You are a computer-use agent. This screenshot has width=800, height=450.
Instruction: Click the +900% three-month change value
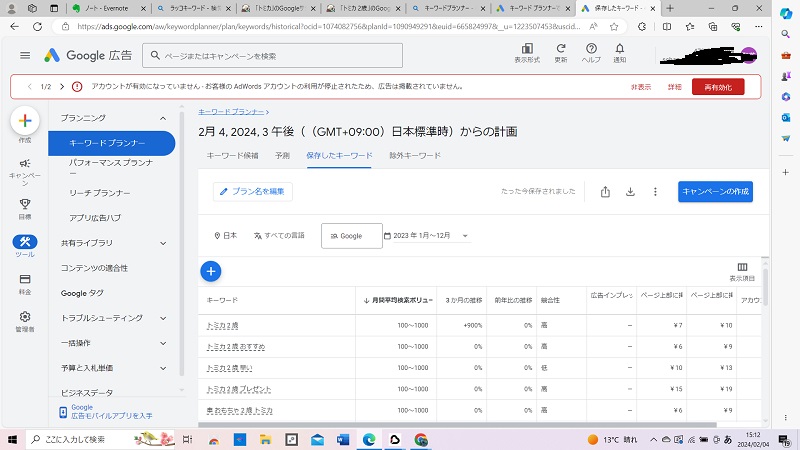[472, 326]
